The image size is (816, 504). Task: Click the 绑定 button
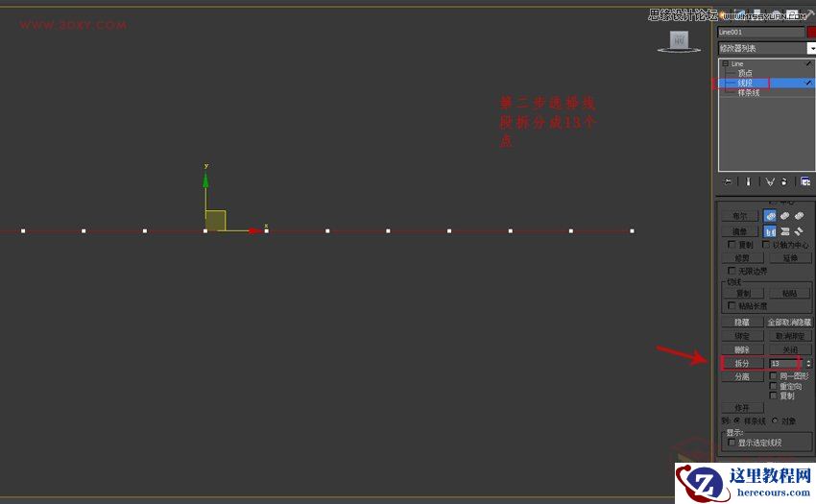pyautogui.click(x=742, y=336)
